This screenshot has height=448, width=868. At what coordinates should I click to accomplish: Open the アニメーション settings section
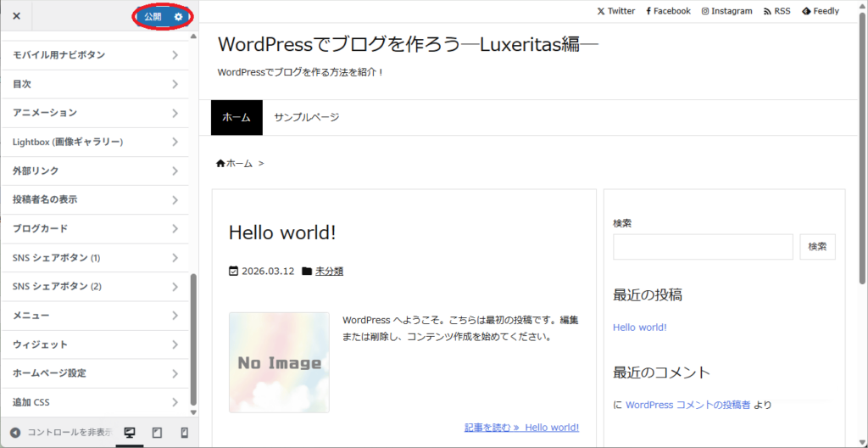[x=95, y=113]
